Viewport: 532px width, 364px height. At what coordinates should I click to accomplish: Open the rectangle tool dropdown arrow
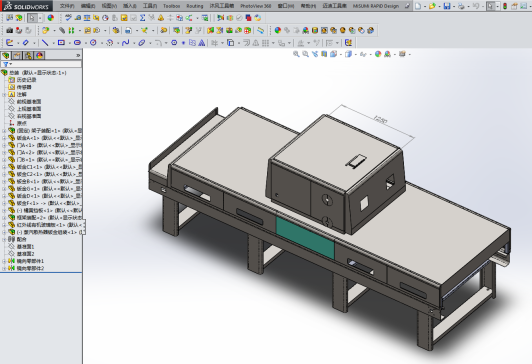69,43
